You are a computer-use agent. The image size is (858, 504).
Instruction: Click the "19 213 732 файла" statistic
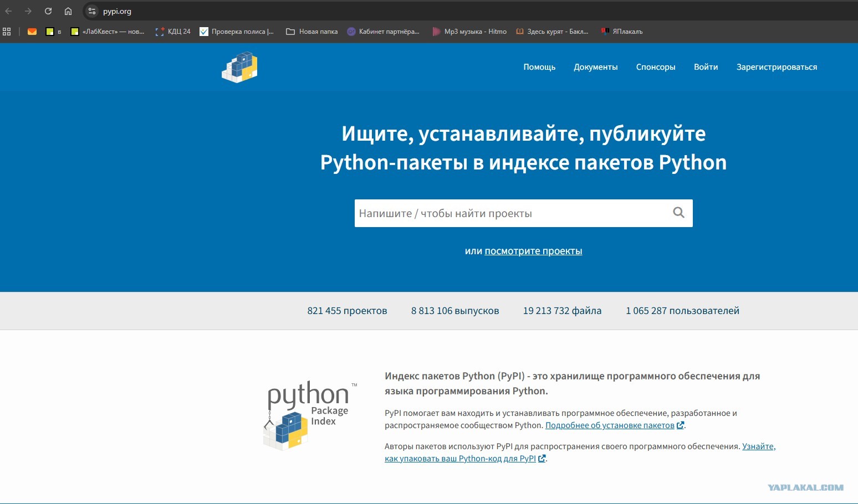(x=562, y=311)
